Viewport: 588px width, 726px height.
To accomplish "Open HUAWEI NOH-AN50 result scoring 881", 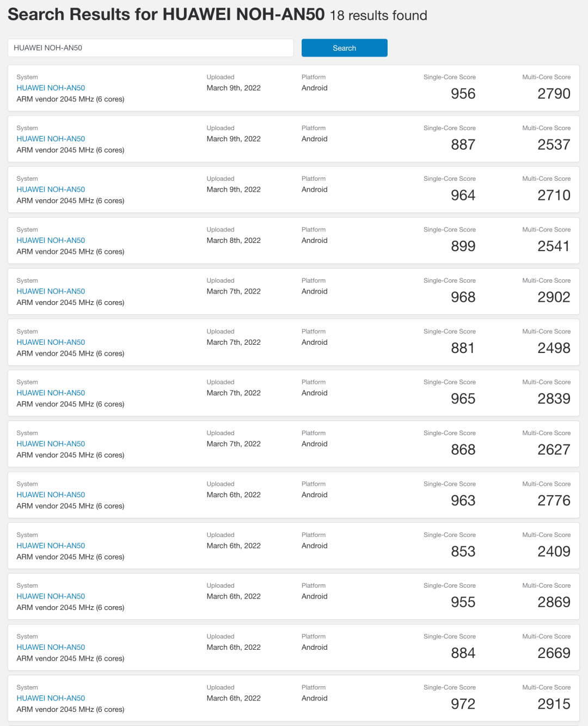I will coord(51,342).
